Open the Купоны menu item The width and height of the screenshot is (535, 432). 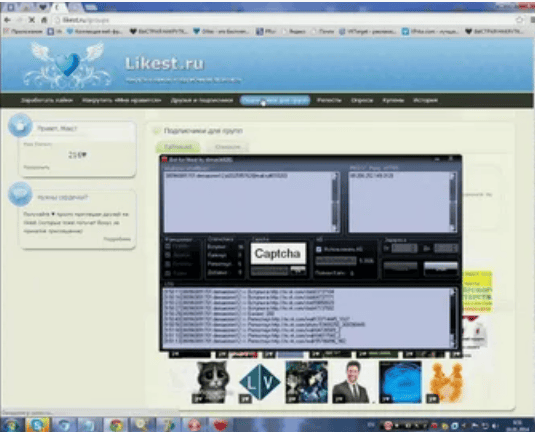(393, 100)
